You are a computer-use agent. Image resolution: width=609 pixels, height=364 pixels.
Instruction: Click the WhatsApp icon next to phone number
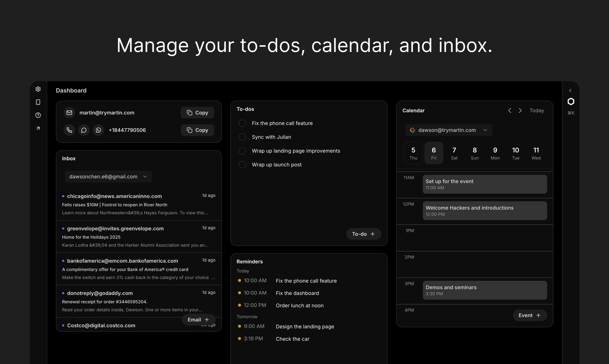[x=99, y=130]
